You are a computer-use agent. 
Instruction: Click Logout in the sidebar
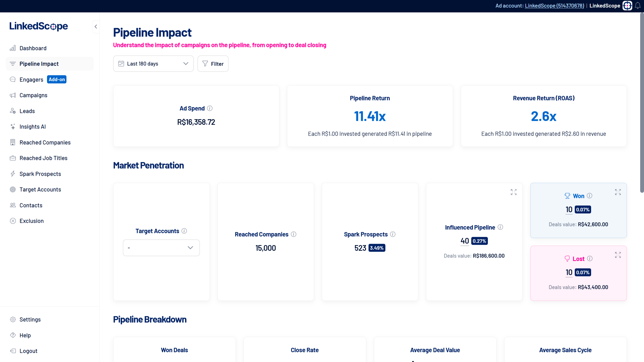pyautogui.click(x=50, y=351)
